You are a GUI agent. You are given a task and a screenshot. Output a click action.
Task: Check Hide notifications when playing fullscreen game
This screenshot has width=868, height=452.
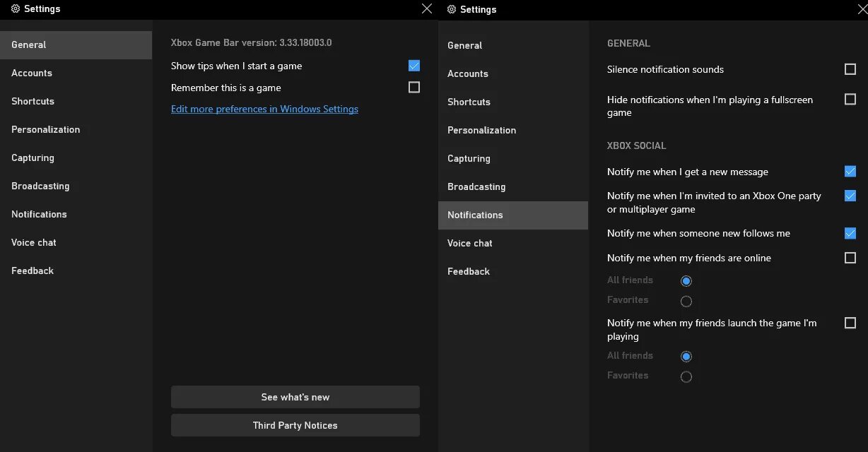(850, 100)
